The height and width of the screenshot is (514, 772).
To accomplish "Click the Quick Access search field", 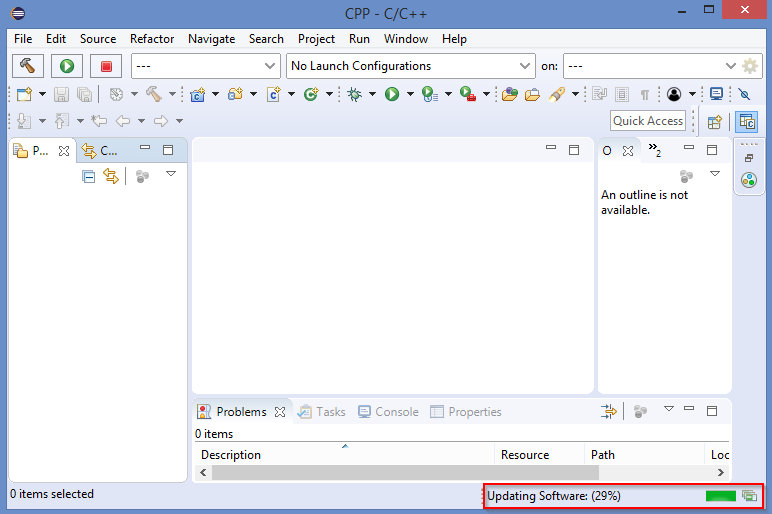I will (648, 121).
